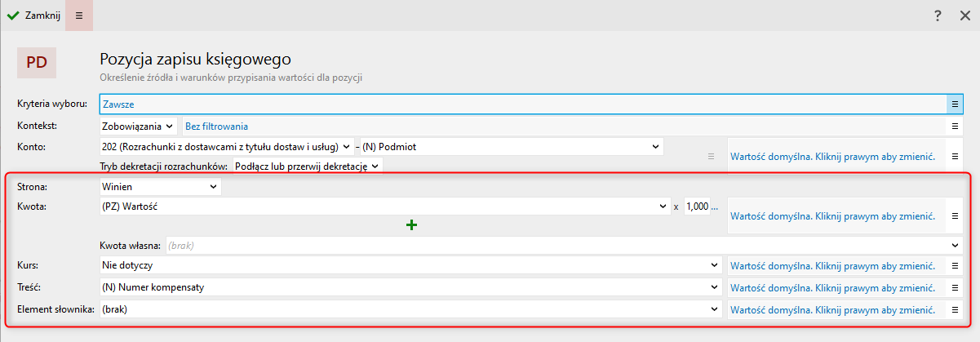This screenshot has height=342, width=980.
Task: Expand the (N) Podmiot dropdown
Action: tap(512, 146)
